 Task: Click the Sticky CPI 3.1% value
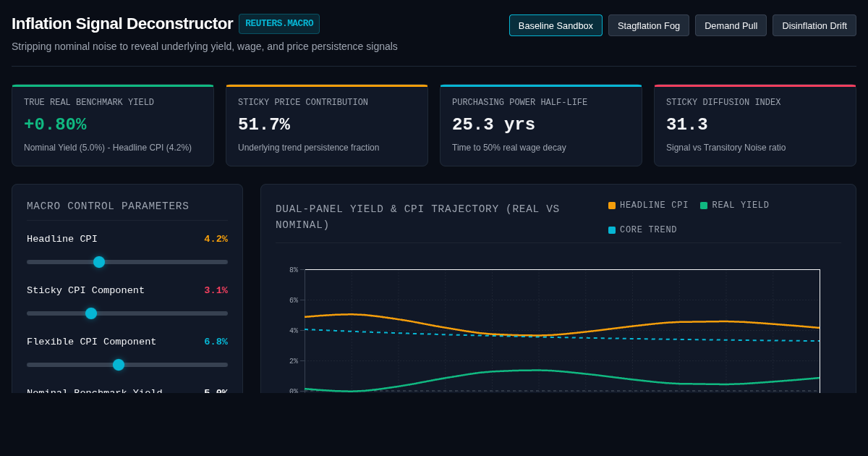pos(216,291)
